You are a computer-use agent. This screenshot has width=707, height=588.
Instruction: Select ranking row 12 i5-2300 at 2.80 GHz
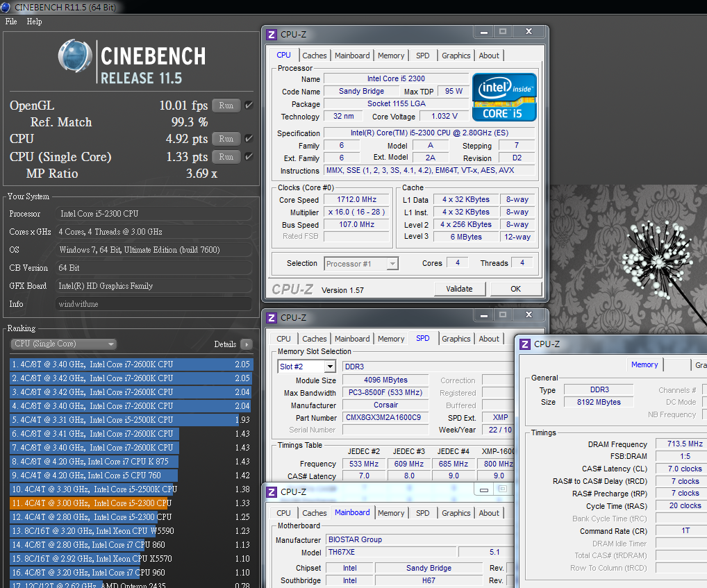(x=131, y=517)
